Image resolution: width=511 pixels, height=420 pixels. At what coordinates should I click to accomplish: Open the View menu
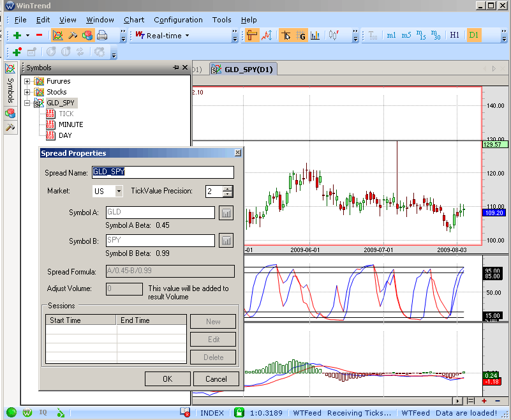[x=68, y=20]
